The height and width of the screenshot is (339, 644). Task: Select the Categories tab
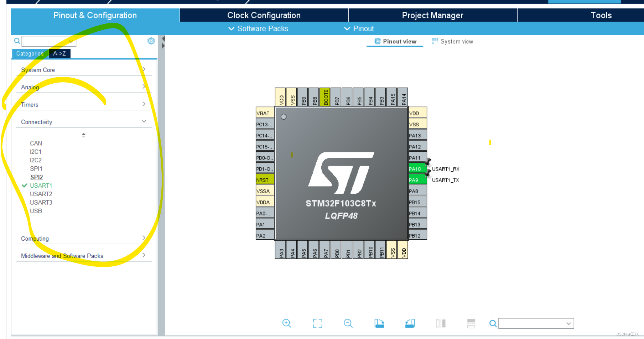pos(30,53)
